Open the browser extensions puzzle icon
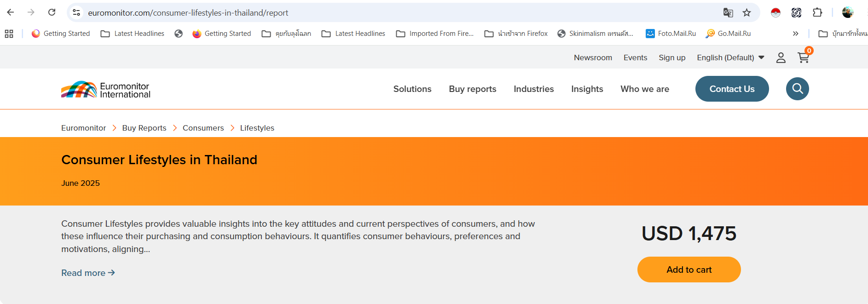This screenshot has width=868, height=304. [x=817, y=13]
